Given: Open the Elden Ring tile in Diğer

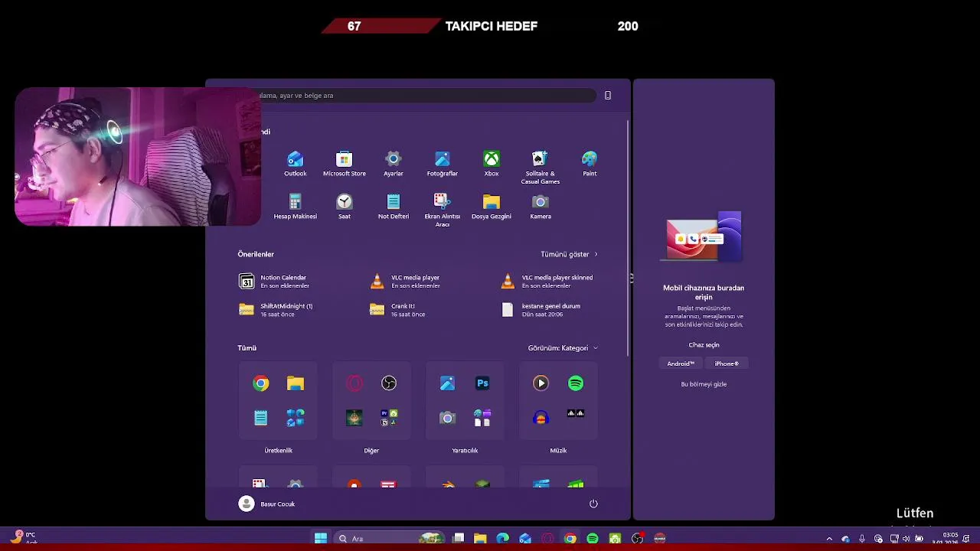Looking at the screenshot, I should pyautogui.click(x=354, y=418).
